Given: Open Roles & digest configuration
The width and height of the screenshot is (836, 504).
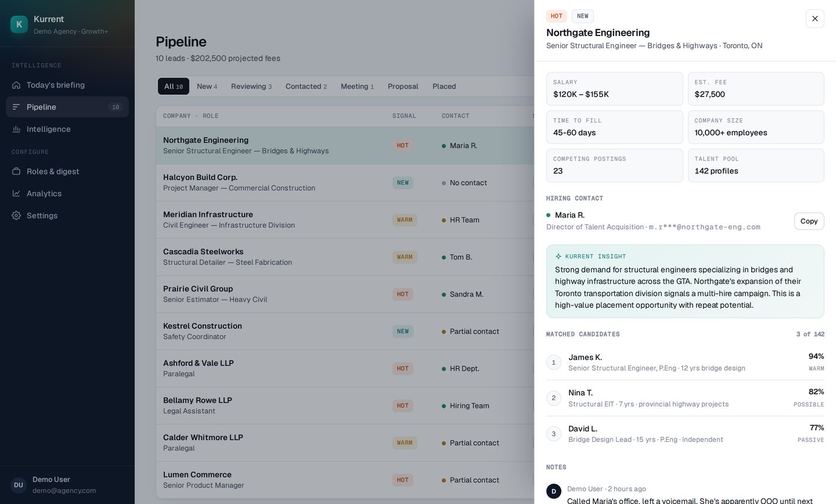Looking at the screenshot, I should tap(67, 171).
